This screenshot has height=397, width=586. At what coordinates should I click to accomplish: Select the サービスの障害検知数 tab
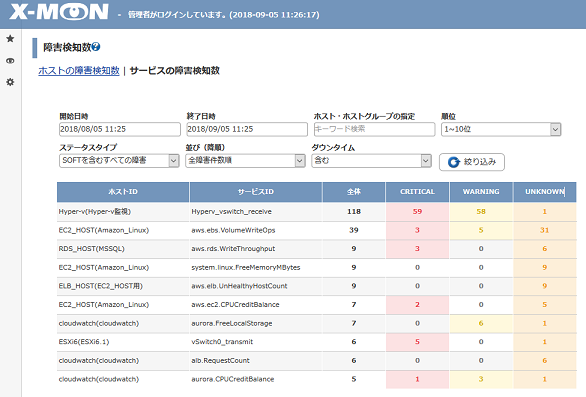pos(175,71)
